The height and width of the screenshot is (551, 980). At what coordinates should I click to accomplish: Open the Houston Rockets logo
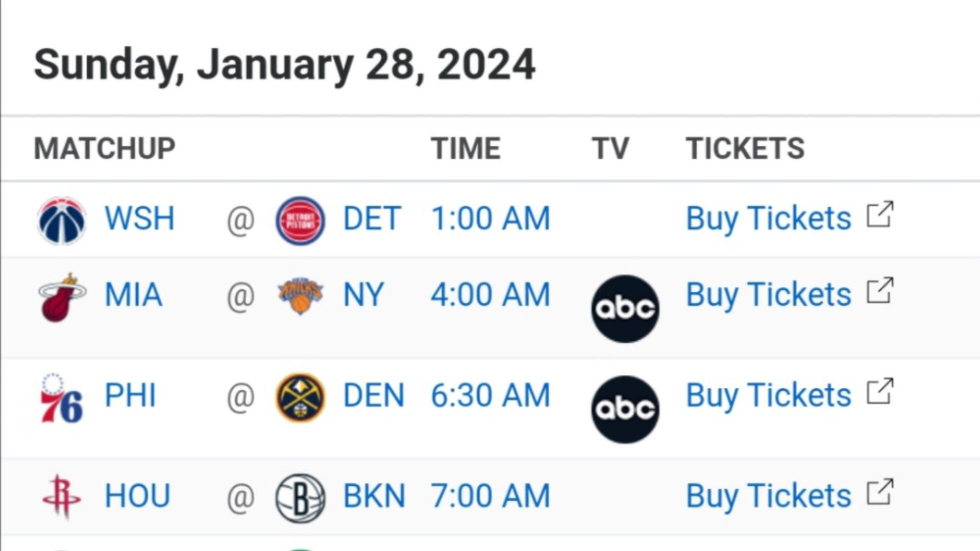click(62, 496)
